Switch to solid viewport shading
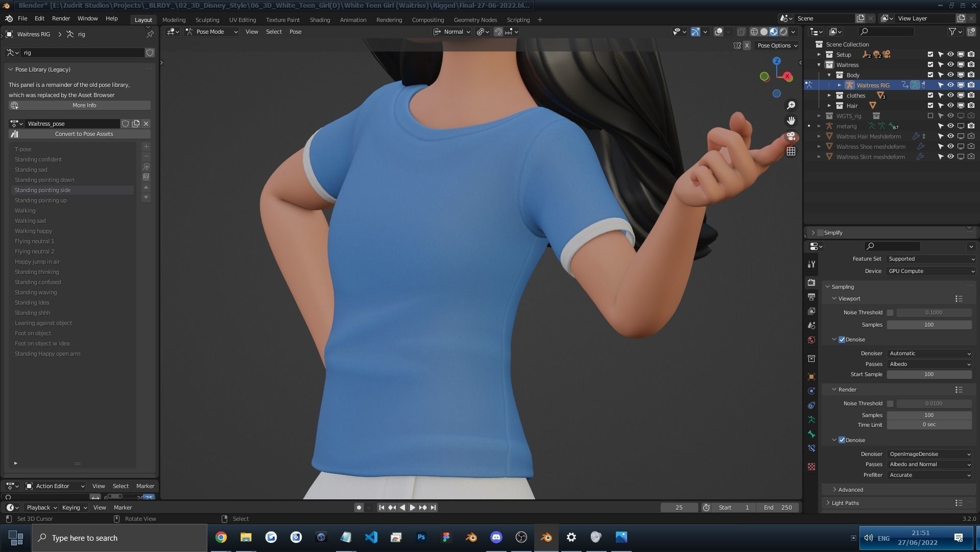This screenshot has width=980, height=552. pos(763,32)
